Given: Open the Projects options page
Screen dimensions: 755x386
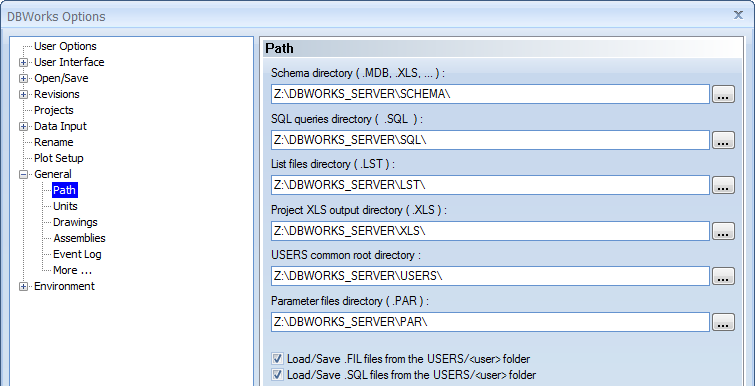Looking at the screenshot, I should pos(53,110).
